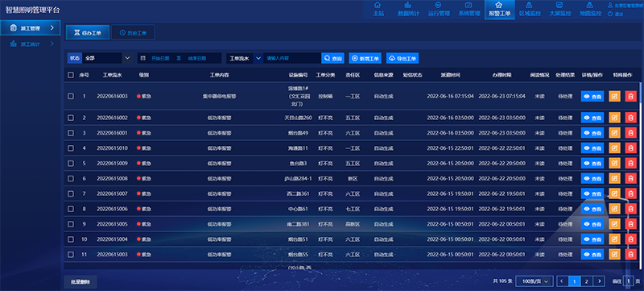Open the 系统管理 top menu
Viewport: 644px width, 291px height.
[x=469, y=9]
